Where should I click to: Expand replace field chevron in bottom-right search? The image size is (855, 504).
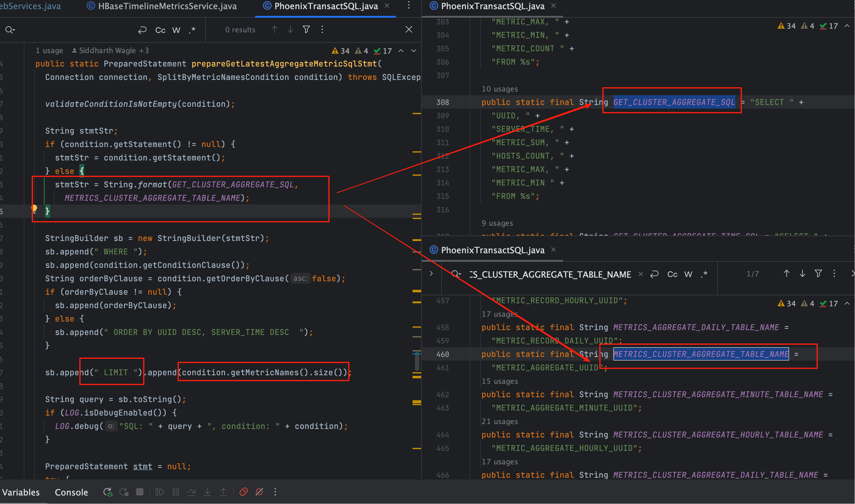[x=431, y=274]
